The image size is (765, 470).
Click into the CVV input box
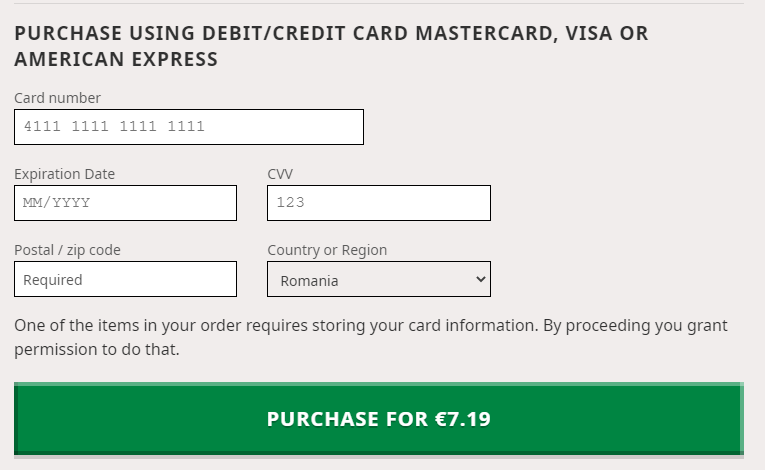(x=378, y=203)
